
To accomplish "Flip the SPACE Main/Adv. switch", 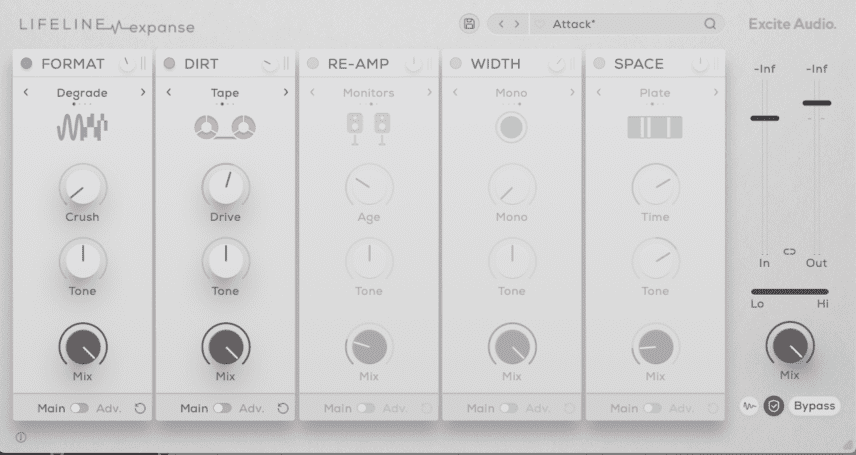I will click(652, 408).
